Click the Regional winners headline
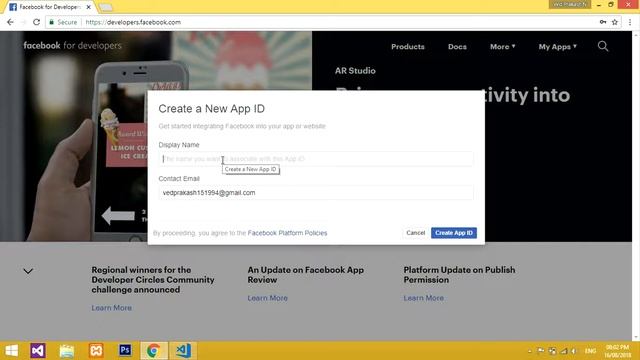 tap(153, 280)
